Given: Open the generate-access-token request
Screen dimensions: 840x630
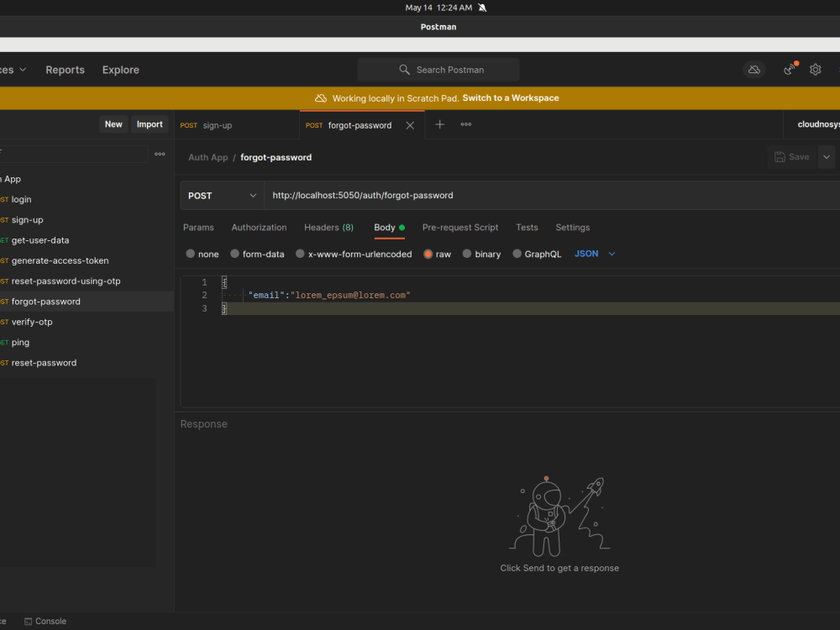Looking at the screenshot, I should coord(60,261).
